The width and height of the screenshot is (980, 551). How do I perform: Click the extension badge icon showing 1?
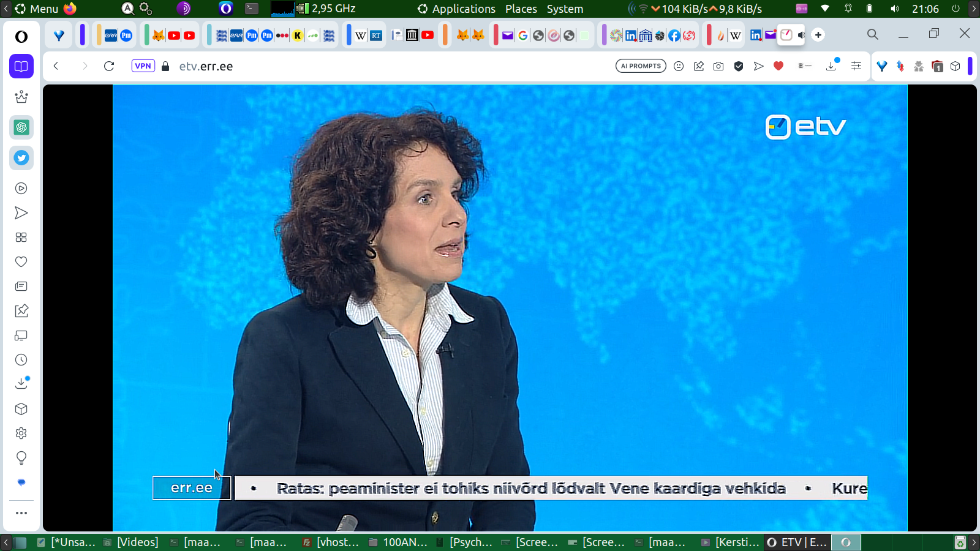(x=937, y=66)
